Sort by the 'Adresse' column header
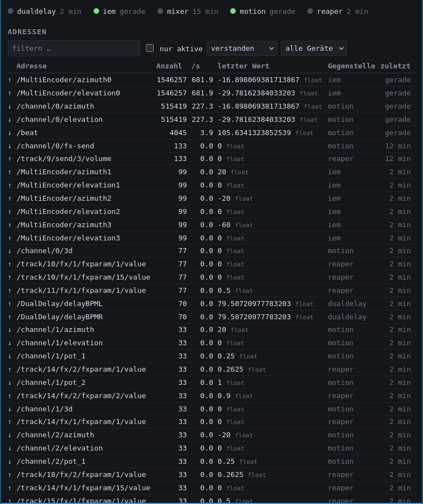Image resolution: width=423 pixels, height=504 pixels. (31, 66)
